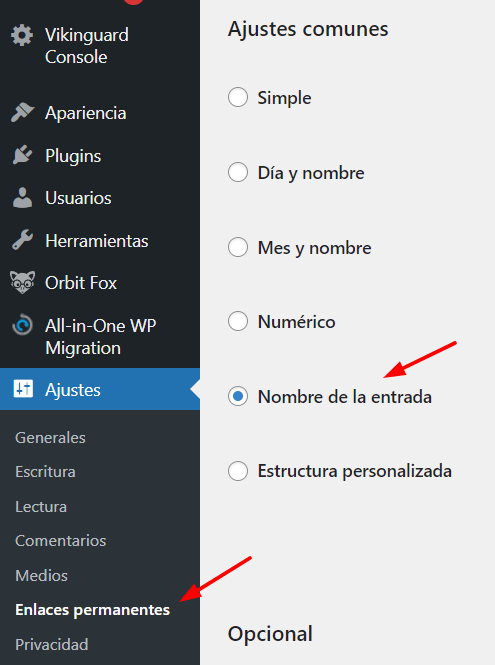The width and height of the screenshot is (495, 665).
Task: Pick the Numérico permalink structure
Action: click(238, 321)
